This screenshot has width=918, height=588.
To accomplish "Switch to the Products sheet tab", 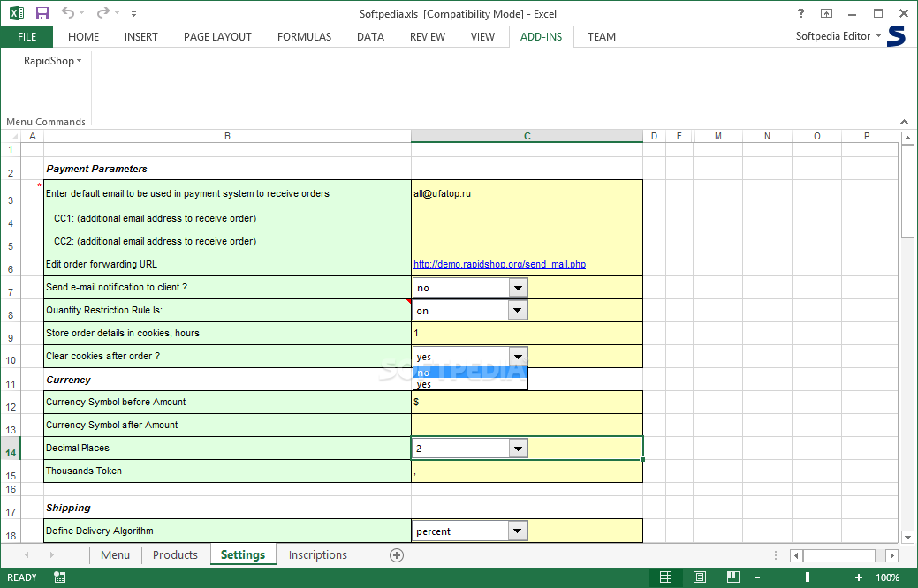I will coord(175,554).
